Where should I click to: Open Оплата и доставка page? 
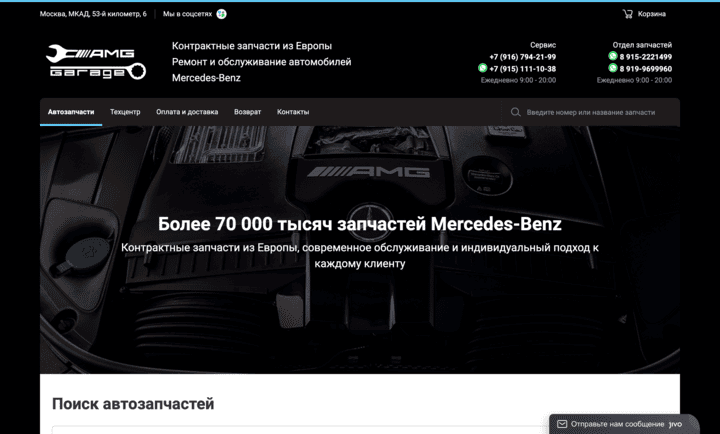187,112
